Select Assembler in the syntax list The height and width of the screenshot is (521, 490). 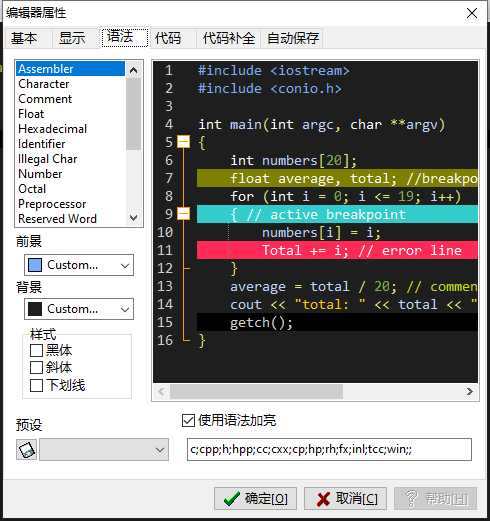click(x=70, y=69)
